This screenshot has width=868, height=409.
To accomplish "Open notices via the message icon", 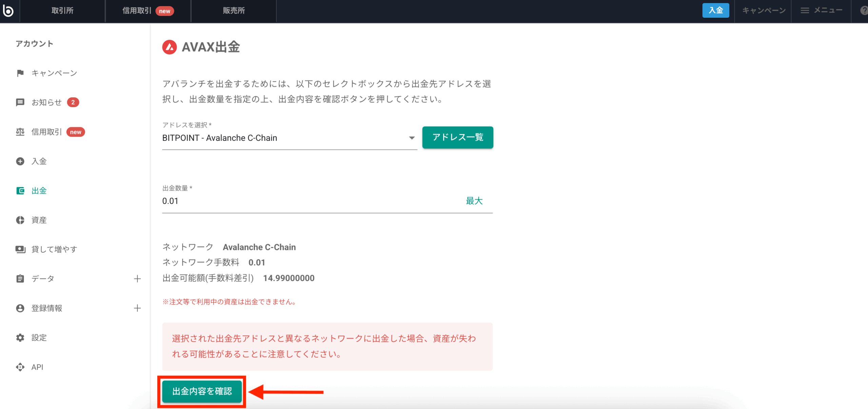I will (x=20, y=102).
